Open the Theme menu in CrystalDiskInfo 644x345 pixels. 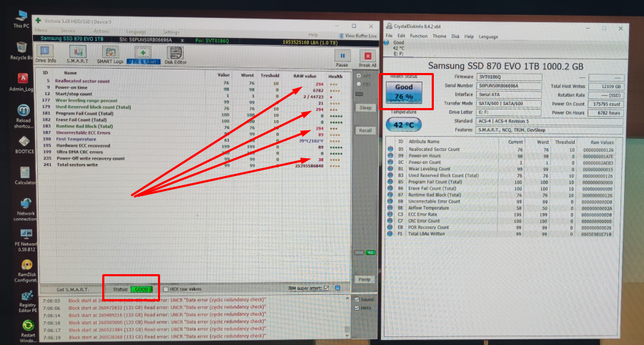[439, 37]
